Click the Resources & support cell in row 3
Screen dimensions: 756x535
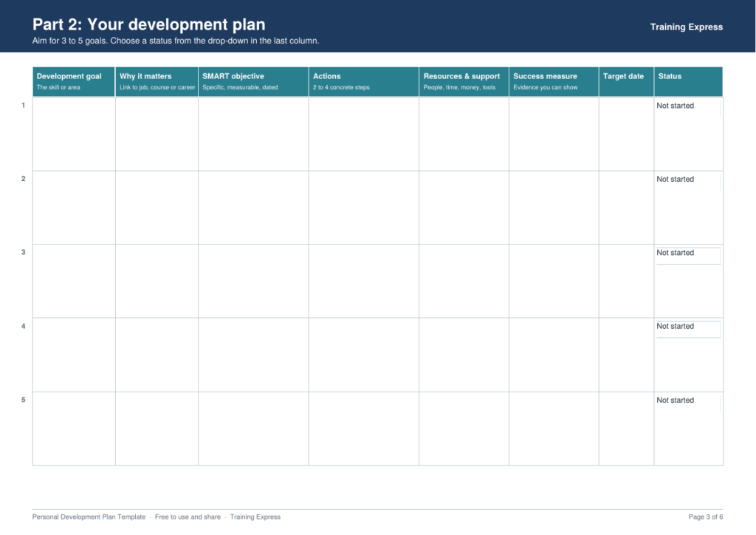pos(464,282)
